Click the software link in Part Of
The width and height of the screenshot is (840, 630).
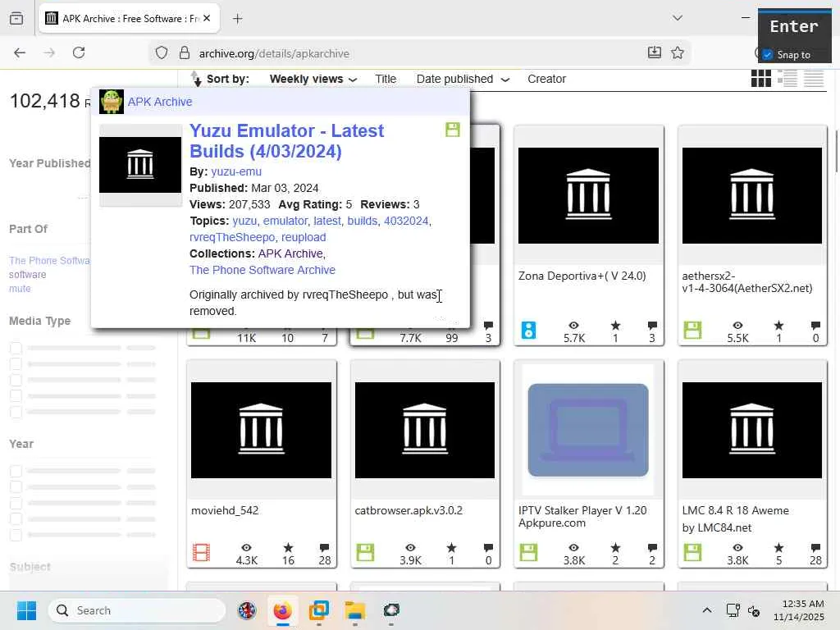point(27,274)
